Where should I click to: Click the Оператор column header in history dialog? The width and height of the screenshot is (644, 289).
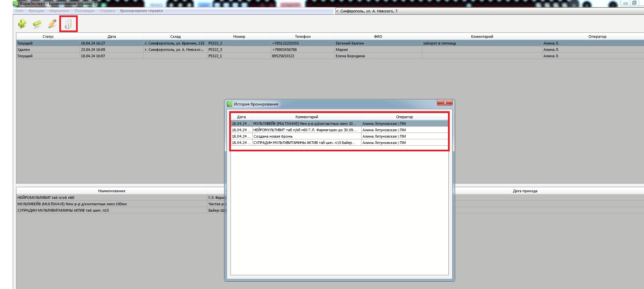(404, 117)
